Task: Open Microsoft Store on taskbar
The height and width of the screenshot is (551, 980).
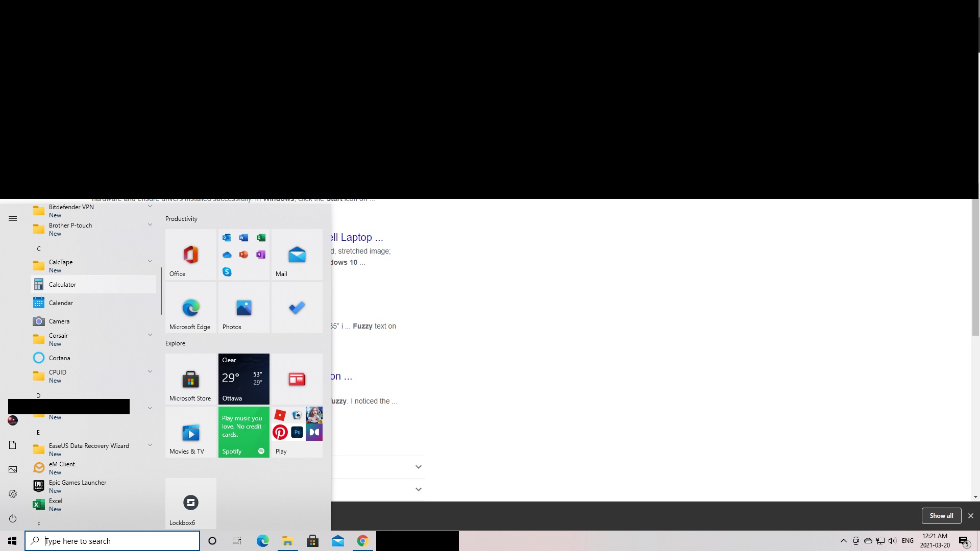Action: [312, 541]
